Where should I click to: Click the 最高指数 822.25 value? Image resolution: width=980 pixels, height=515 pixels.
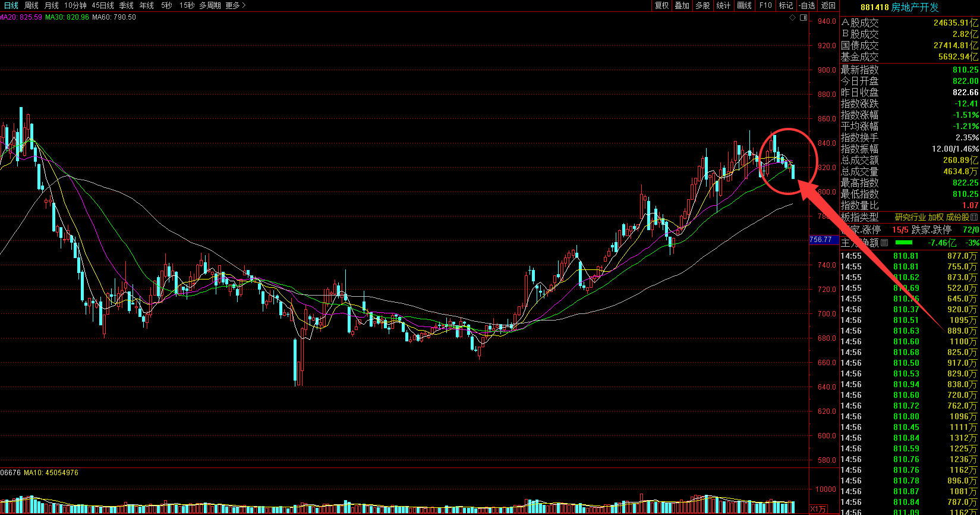coord(965,183)
